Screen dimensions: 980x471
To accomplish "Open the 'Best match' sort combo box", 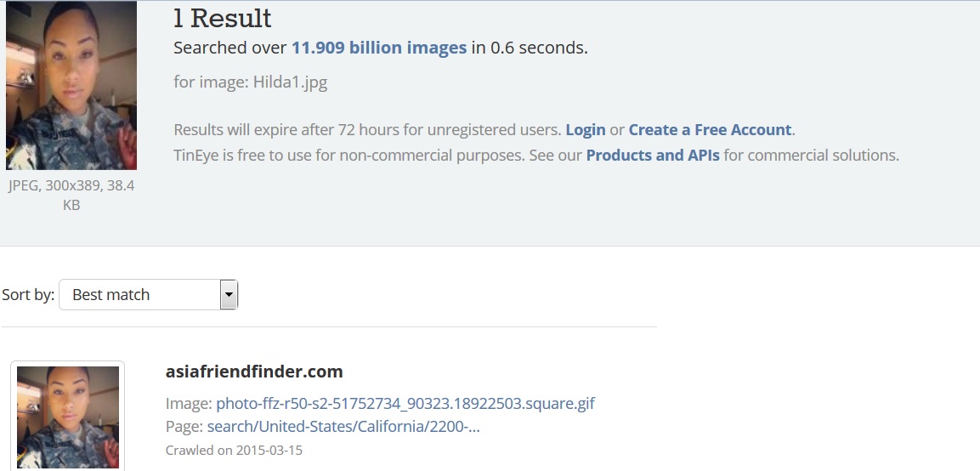I will tap(139, 295).
